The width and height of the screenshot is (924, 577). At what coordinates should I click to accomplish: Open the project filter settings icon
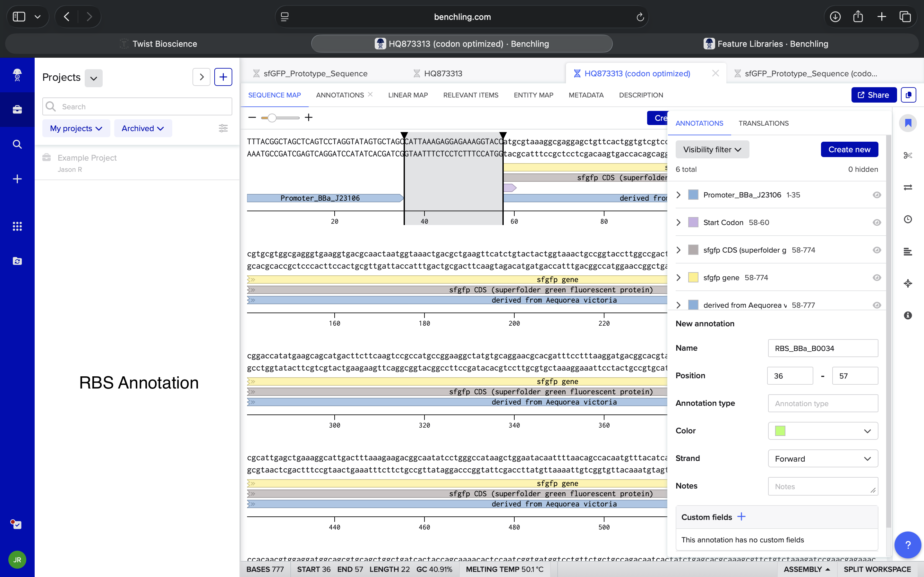pyautogui.click(x=223, y=128)
